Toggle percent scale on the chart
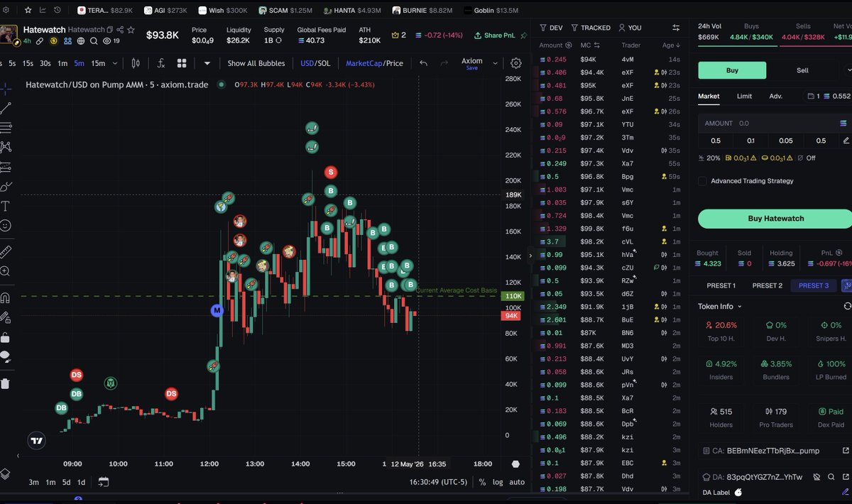Viewport: 852px width, 504px height. point(482,482)
